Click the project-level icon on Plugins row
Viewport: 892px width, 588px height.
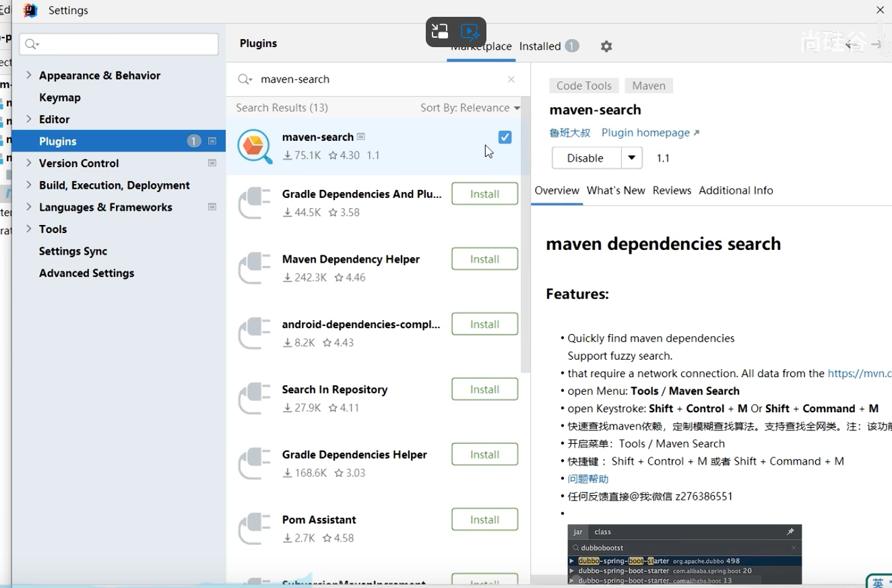212,141
